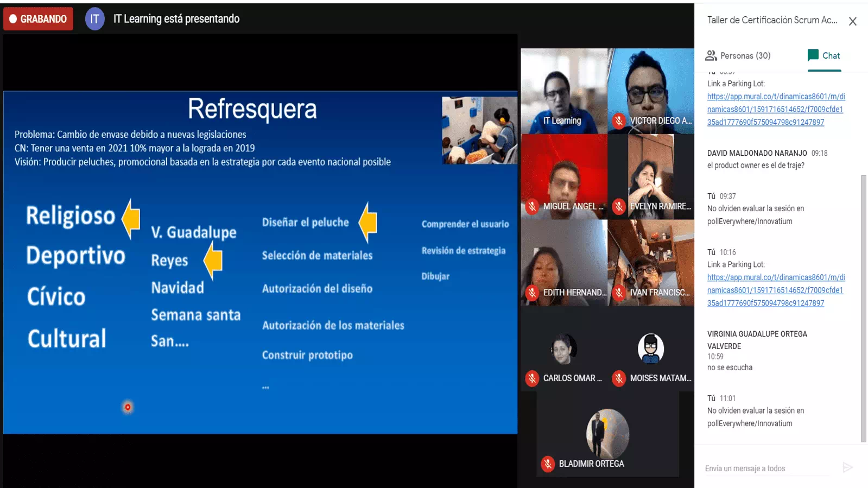Type in the Envía un mensaje field

766,468
